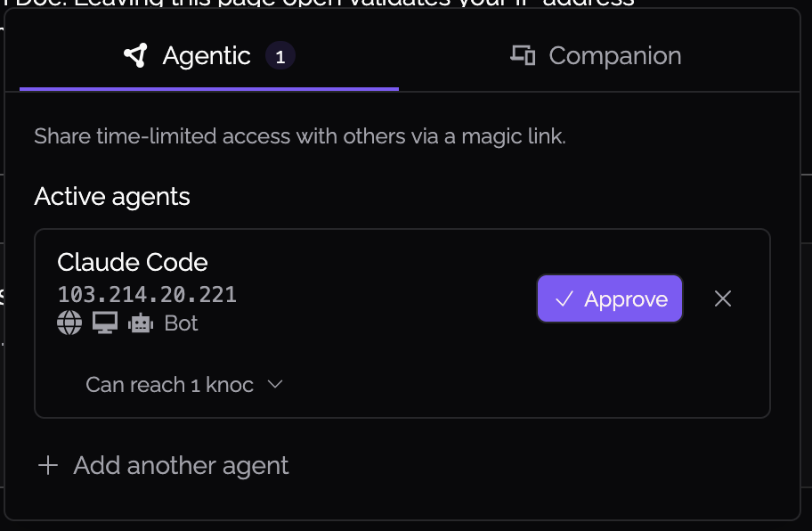Select the IP address 103.214.20.221
This screenshot has width=812, height=531.
pyautogui.click(x=147, y=295)
